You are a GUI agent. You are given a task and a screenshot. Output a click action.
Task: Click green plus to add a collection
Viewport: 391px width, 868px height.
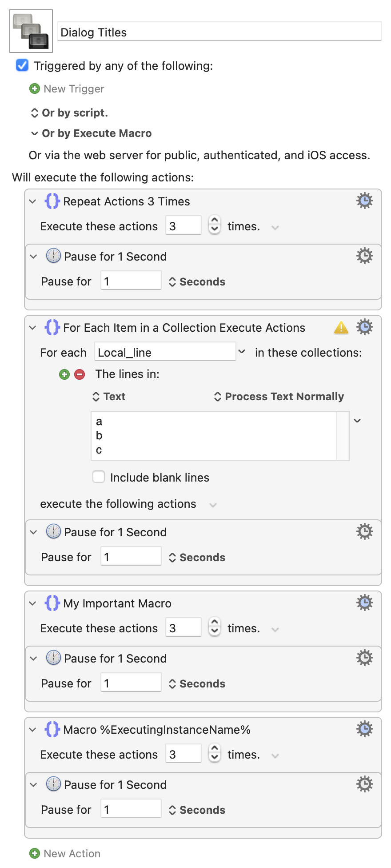click(x=64, y=374)
